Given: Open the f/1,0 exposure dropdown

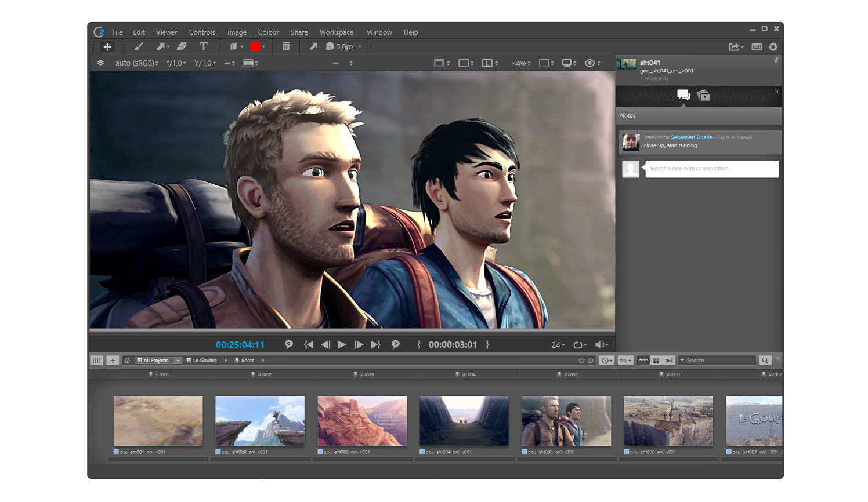Looking at the screenshot, I should point(176,63).
